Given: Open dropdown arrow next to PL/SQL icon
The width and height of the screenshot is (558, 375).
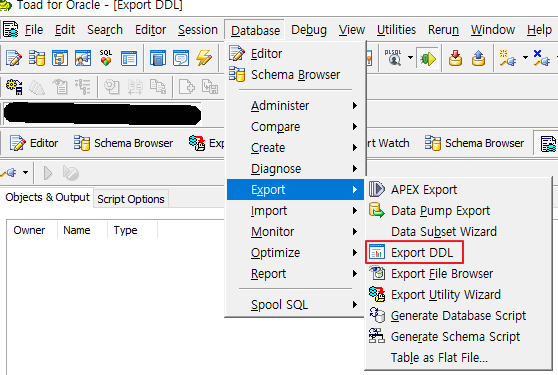Looking at the screenshot, I should point(410,58).
